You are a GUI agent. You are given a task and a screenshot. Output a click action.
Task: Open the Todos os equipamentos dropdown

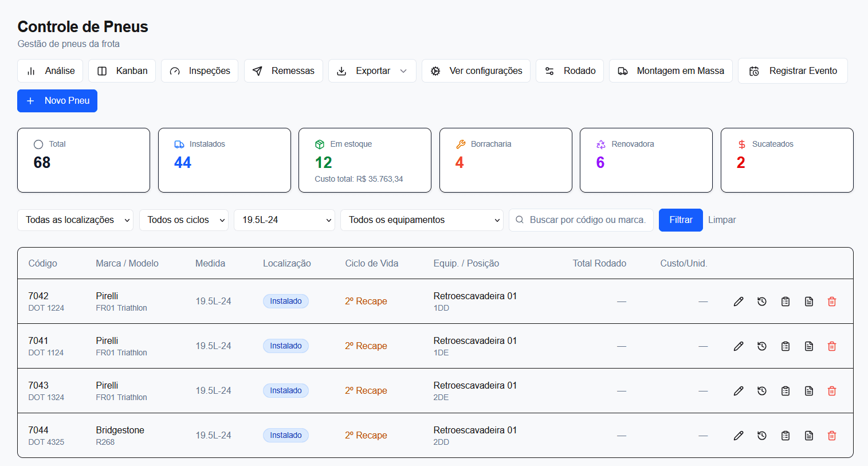click(x=422, y=220)
